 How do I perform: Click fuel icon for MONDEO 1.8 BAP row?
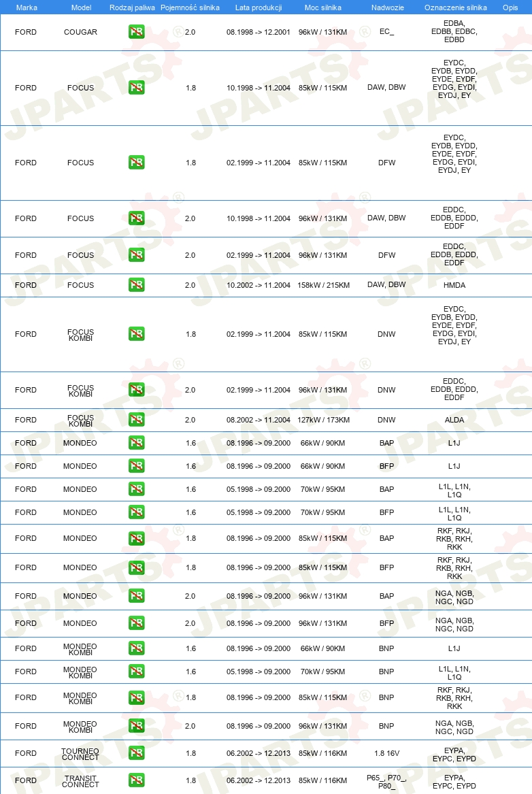(137, 538)
